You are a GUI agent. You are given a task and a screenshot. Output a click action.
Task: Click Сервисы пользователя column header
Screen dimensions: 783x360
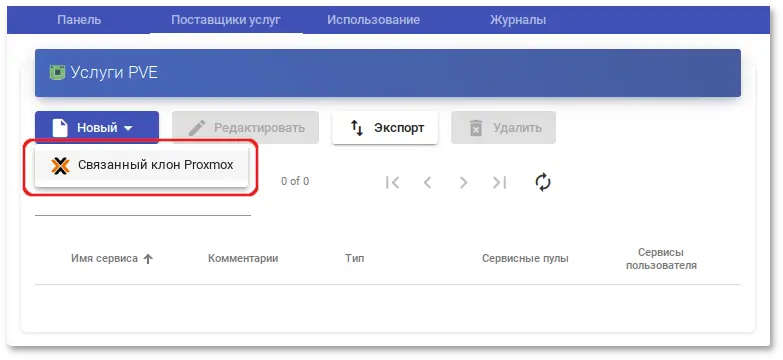[661, 259]
